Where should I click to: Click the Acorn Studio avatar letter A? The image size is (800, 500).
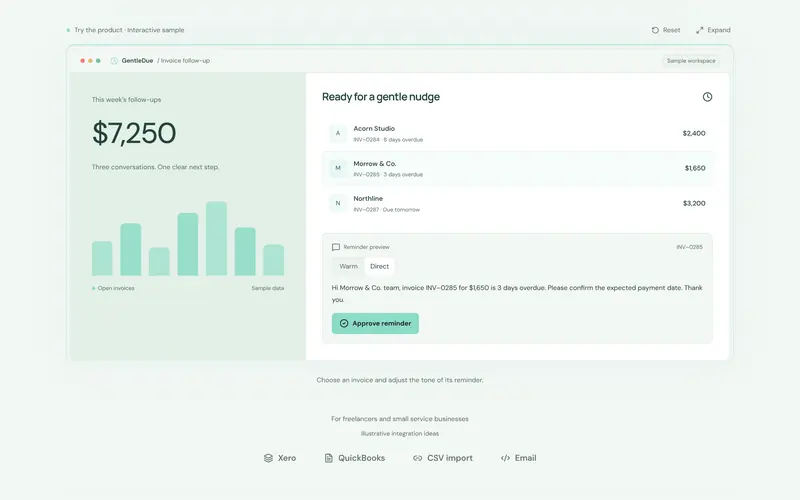(x=338, y=133)
